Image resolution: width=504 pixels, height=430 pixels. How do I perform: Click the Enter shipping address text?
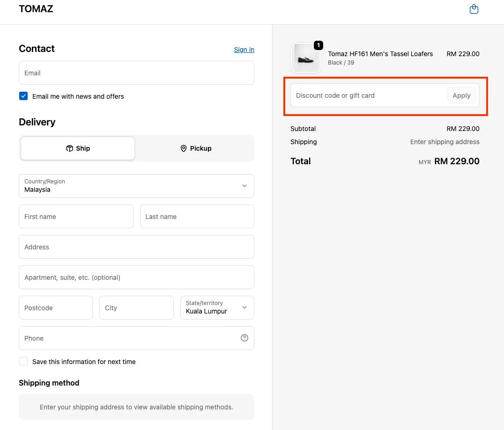pos(445,142)
